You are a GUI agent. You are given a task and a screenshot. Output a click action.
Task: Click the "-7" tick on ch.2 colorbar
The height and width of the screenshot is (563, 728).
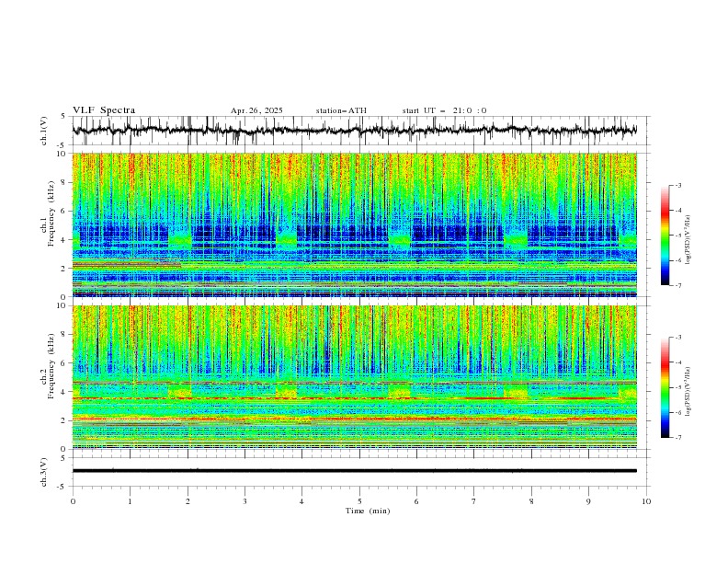[677, 438]
